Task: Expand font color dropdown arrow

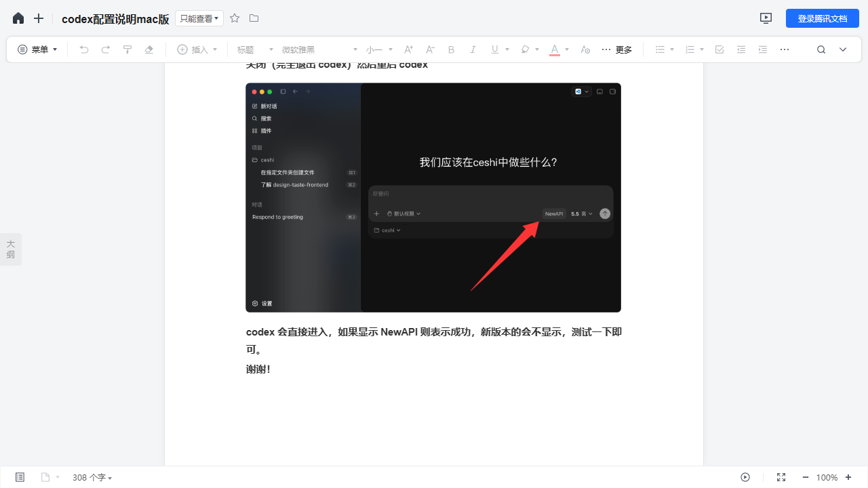Action: pos(567,49)
